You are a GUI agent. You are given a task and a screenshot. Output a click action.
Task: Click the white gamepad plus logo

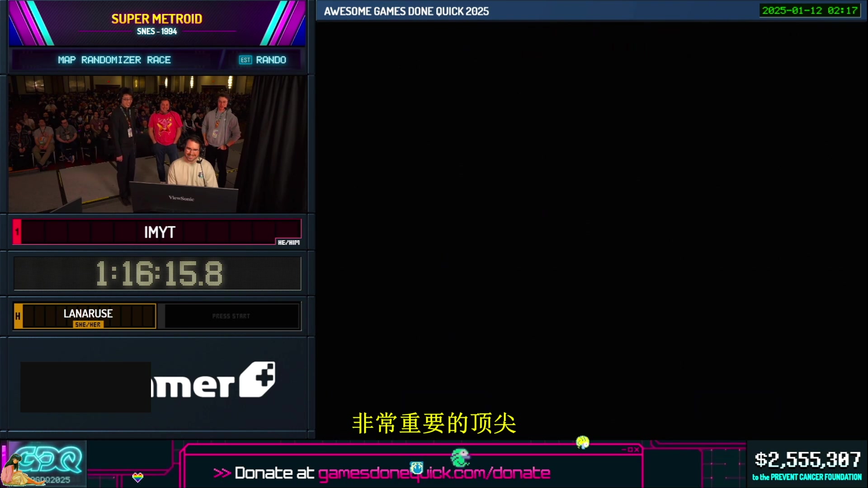click(x=257, y=380)
